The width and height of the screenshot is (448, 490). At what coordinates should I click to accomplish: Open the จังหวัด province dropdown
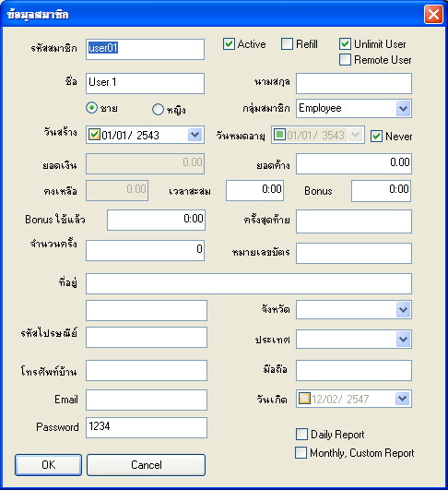403,310
